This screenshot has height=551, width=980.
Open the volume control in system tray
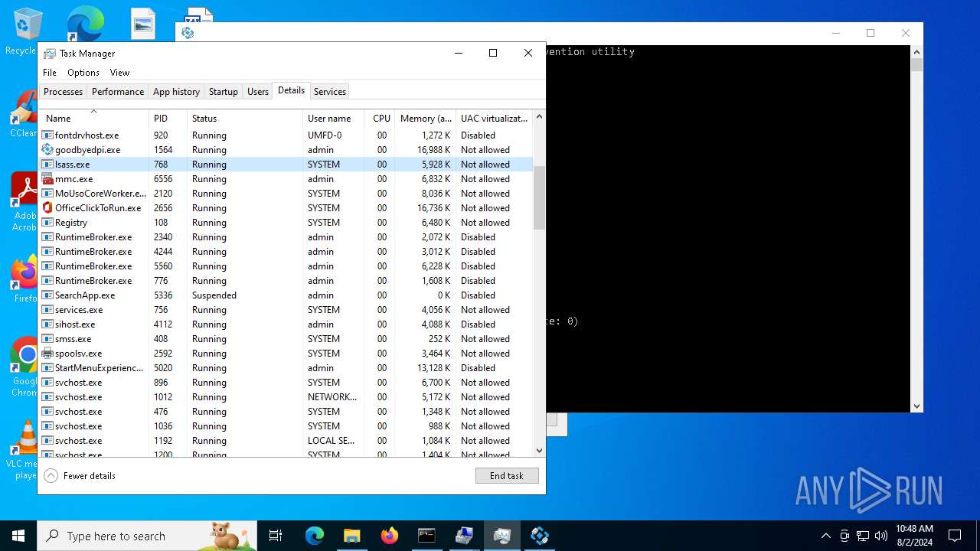coord(881,536)
